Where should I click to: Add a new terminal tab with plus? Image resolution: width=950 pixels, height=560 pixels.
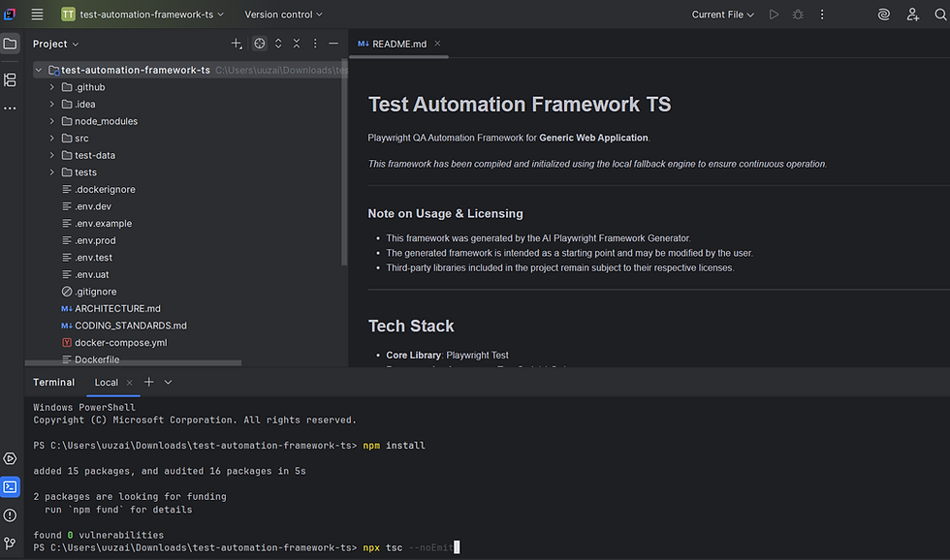coord(149,382)
